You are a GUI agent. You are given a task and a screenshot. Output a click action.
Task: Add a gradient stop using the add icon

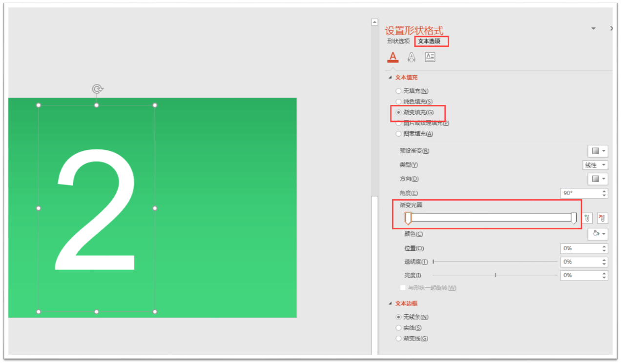coord(587,218)
